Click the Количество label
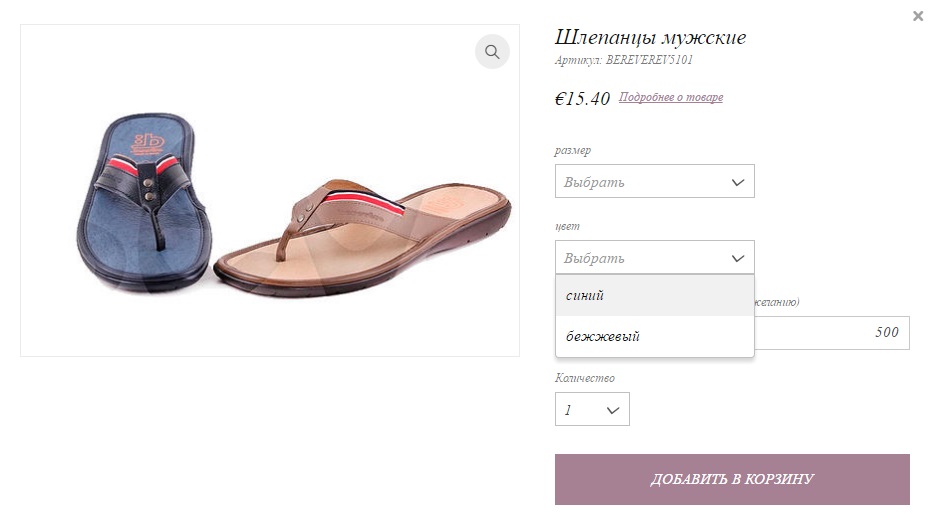 [x=585, y=378]
